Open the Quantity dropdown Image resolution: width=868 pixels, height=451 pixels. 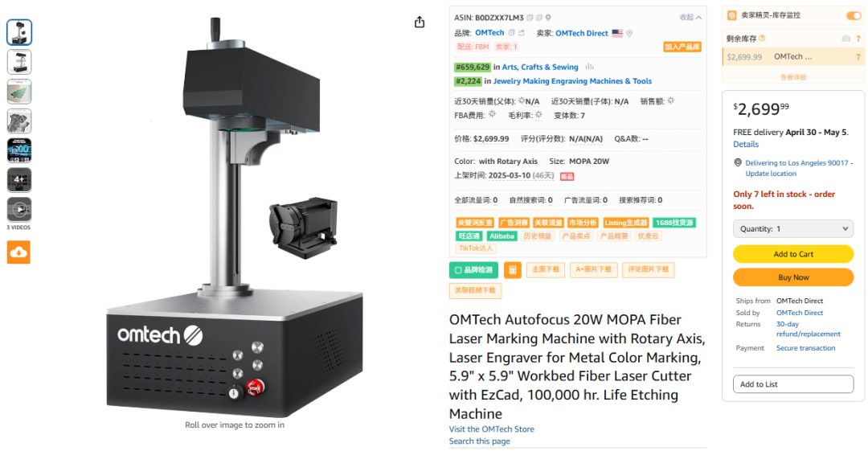[793, 229]
